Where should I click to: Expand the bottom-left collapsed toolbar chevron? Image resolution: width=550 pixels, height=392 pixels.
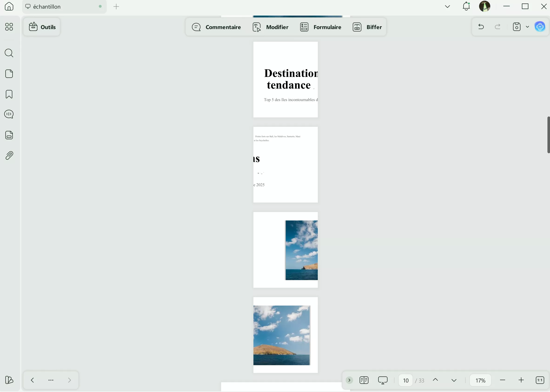[x=70, y=380]
